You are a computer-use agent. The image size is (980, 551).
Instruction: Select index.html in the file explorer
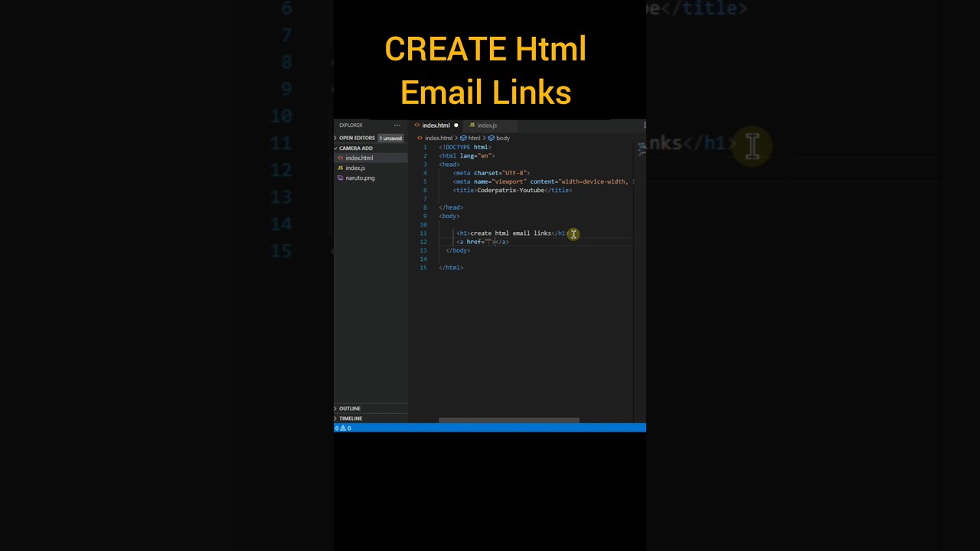tap(371, 158)
